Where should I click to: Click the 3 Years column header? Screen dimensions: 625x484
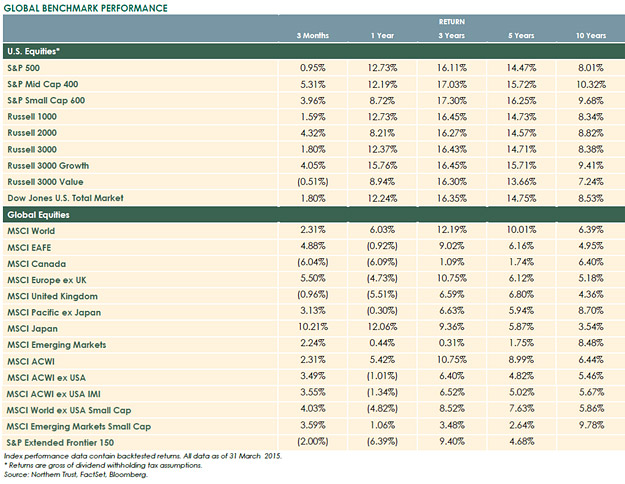[x=452, y=35]
